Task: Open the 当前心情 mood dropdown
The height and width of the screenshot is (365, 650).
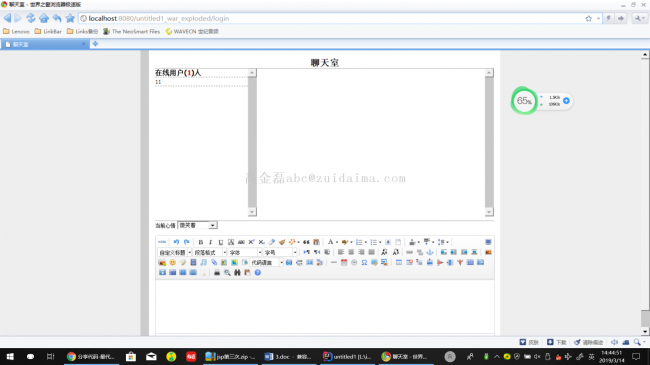Action: [x=197, y=225]
